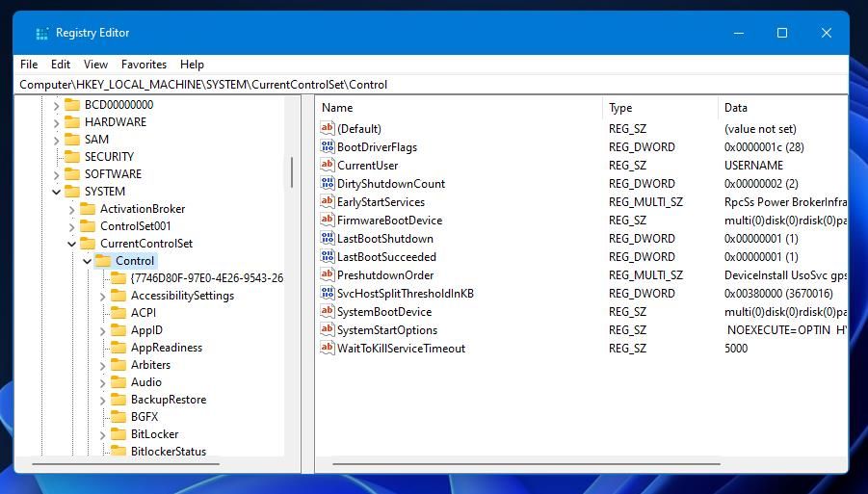Screen dimensions: 868x494
Task: Click the WaitToKillServiceTimeout string icon
Action: 328,348
